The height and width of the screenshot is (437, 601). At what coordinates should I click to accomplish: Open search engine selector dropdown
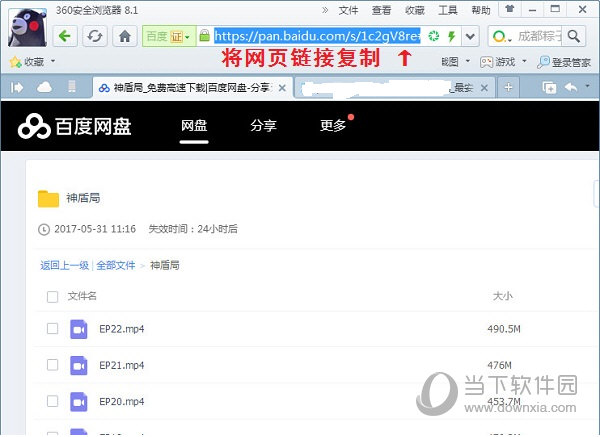(x=502, y=37)
